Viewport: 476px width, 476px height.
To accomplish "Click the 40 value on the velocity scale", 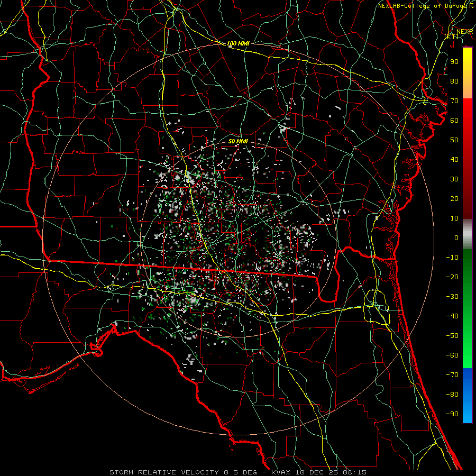I will 454,159.
